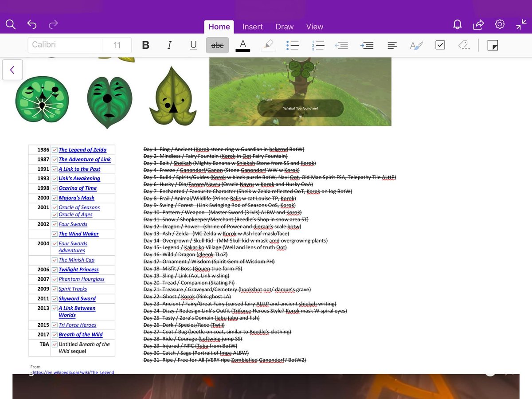Exit full screen with collapse arrows
The height and width of the screenshot is (399, 532).
coord(521,25)
